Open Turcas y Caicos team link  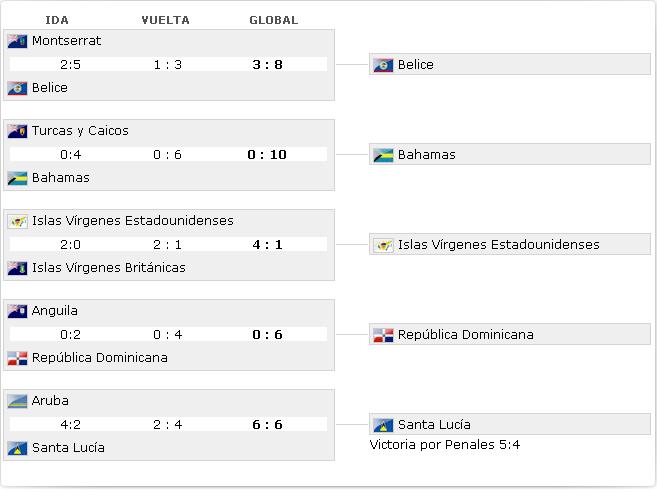point(80,131)
